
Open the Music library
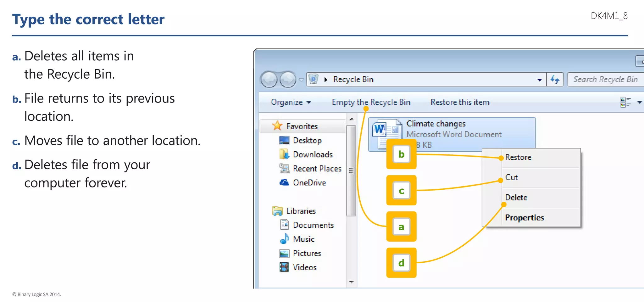[x=303, y=239]
